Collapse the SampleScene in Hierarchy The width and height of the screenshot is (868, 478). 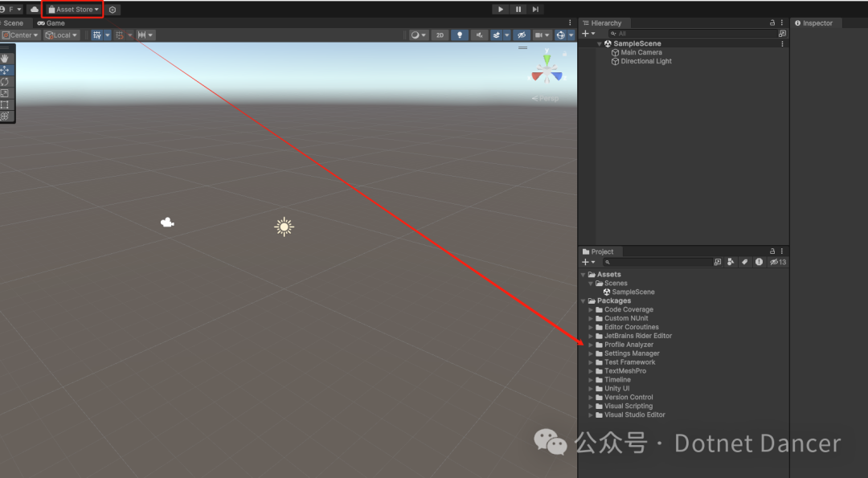[599, 43]
